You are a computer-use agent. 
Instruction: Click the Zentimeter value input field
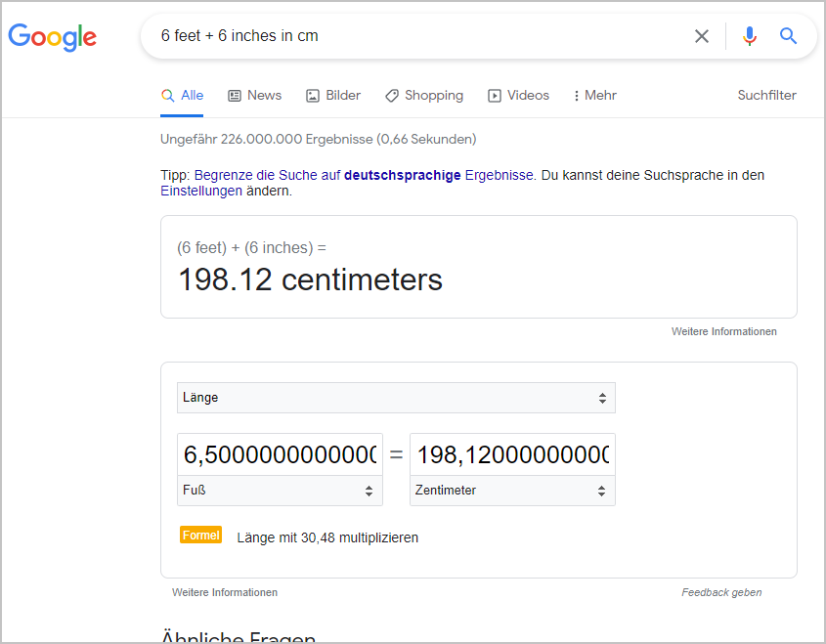coord(512,453)
